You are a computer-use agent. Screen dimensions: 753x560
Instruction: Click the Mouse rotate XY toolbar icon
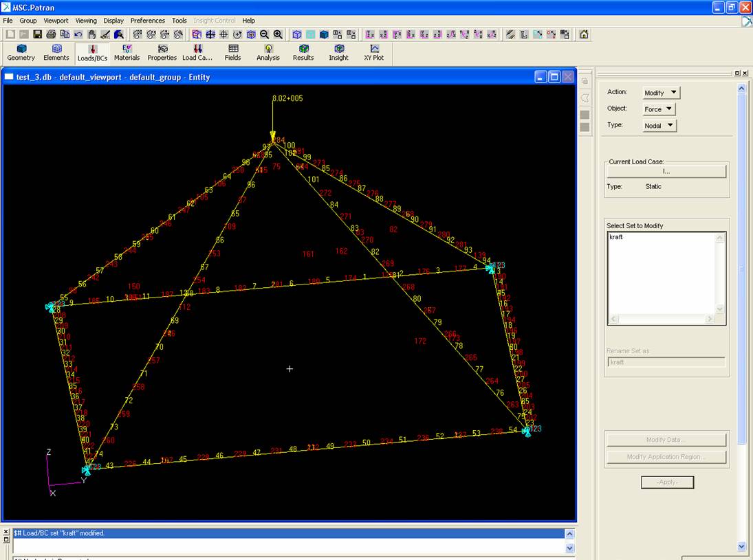point(138,34)
